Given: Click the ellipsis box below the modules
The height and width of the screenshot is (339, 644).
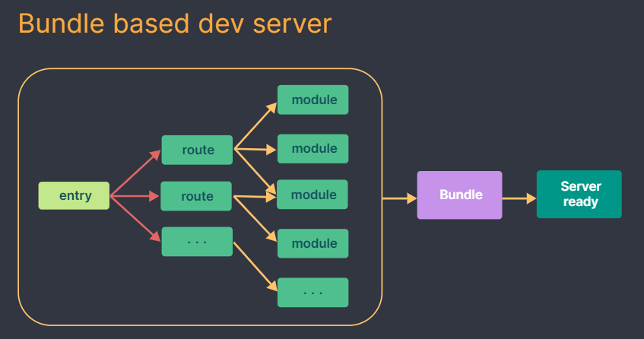Looking at the screenshot, I should 312,292.
